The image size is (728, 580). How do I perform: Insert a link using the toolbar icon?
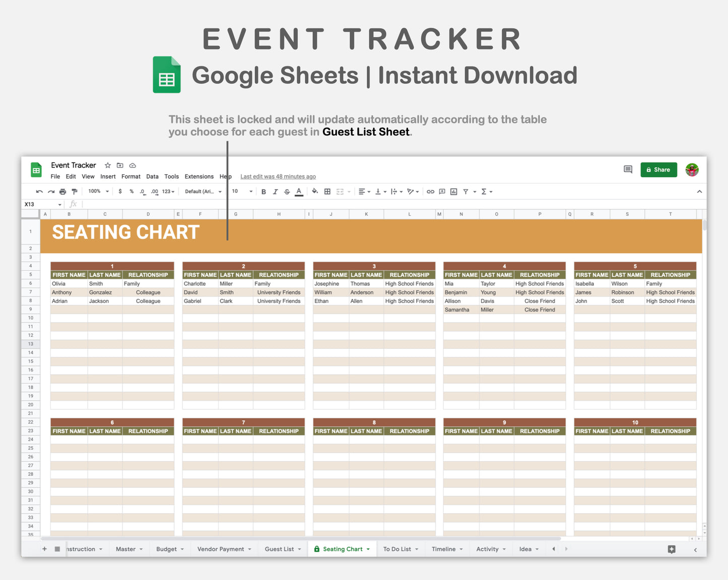pyautogui.click(x=430, y=191)
